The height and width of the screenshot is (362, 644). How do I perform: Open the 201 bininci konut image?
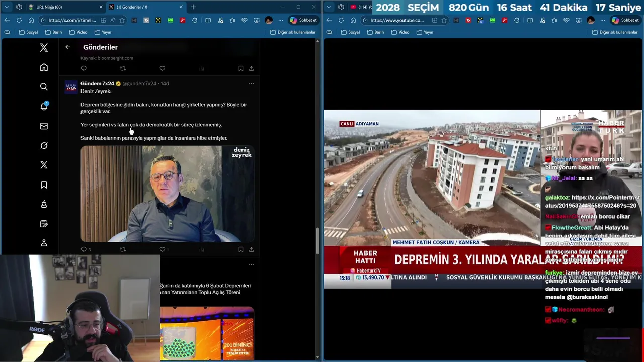tap(207, 333)
